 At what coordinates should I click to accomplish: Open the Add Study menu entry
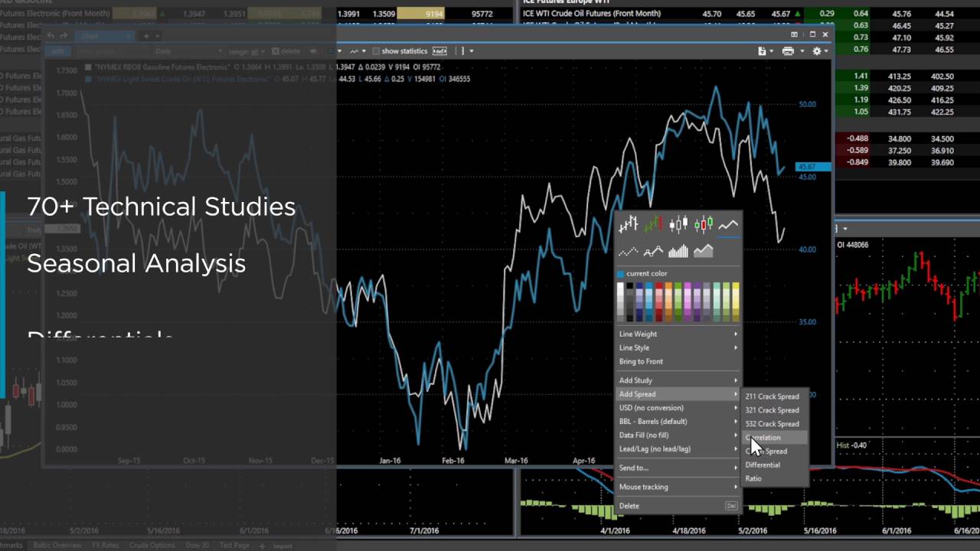click(679, 380)
